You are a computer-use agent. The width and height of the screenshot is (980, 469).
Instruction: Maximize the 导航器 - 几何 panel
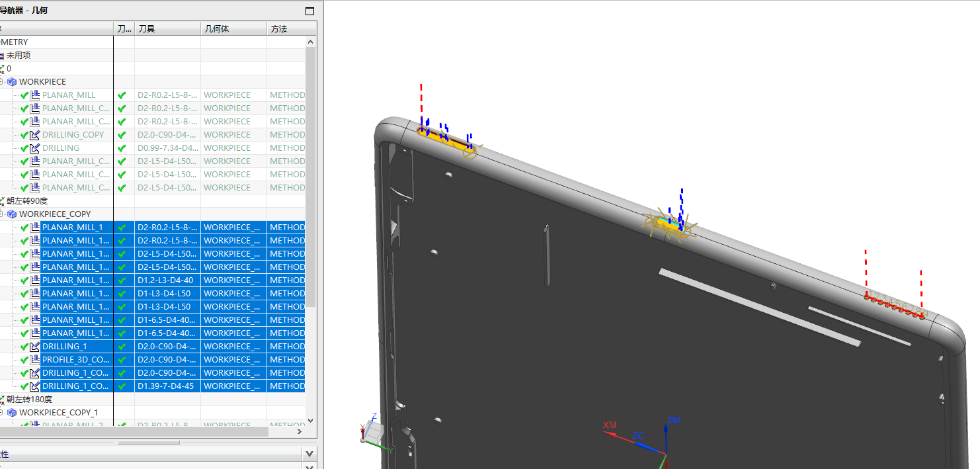(310, 11)
